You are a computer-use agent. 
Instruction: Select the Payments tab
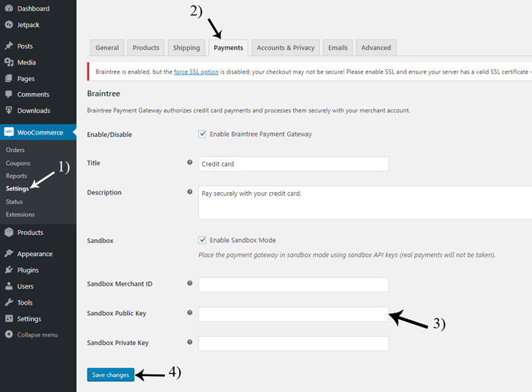click(228, 48)
